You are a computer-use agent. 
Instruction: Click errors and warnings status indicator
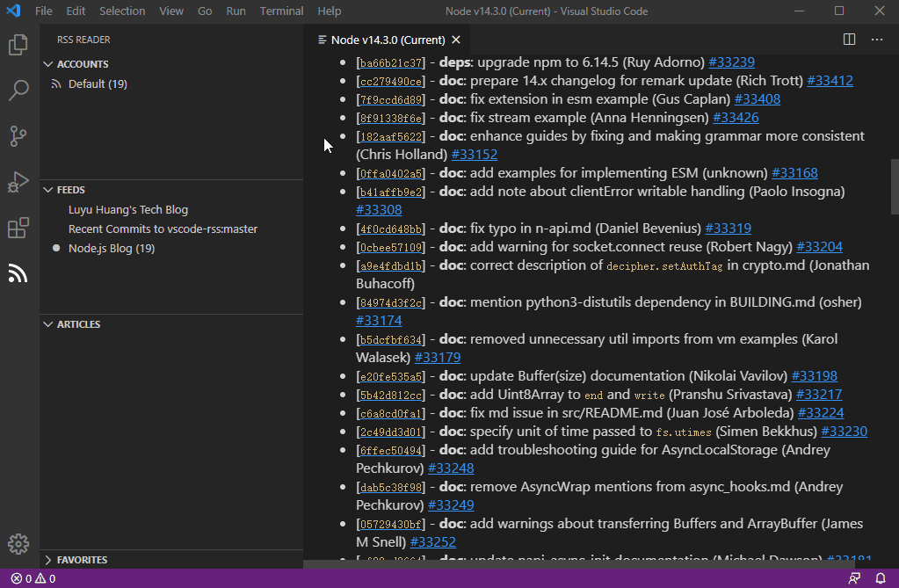33,578
